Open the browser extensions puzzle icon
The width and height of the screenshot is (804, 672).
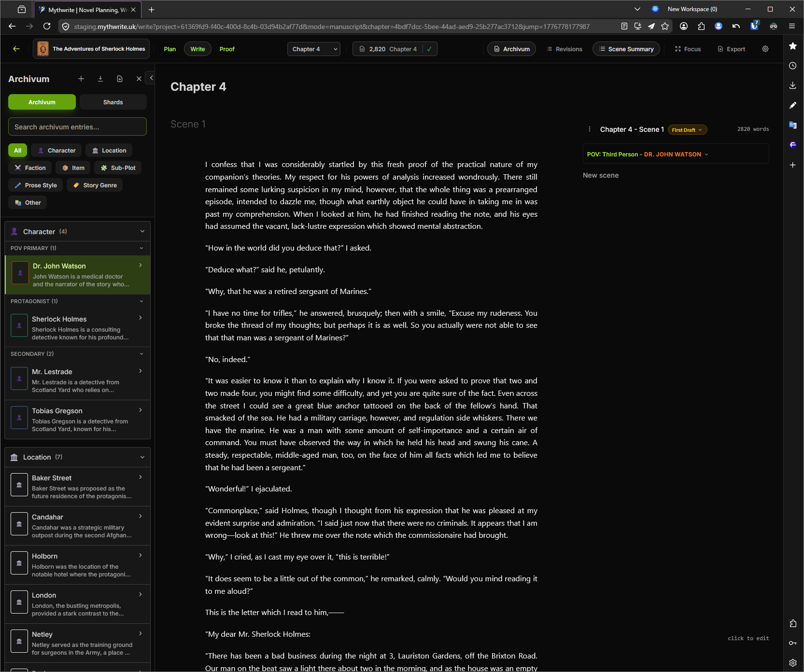(701, 27)
